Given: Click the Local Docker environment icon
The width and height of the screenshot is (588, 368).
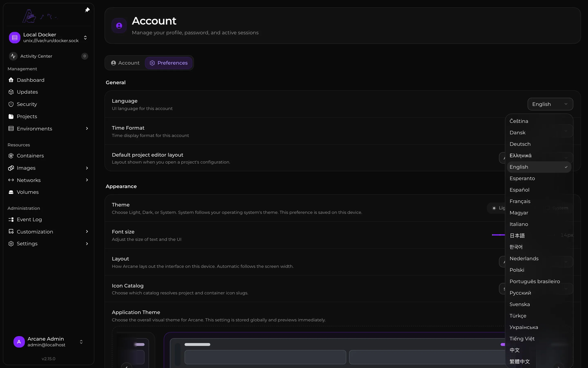Looking at the screenshot, I should click(14, 37).
